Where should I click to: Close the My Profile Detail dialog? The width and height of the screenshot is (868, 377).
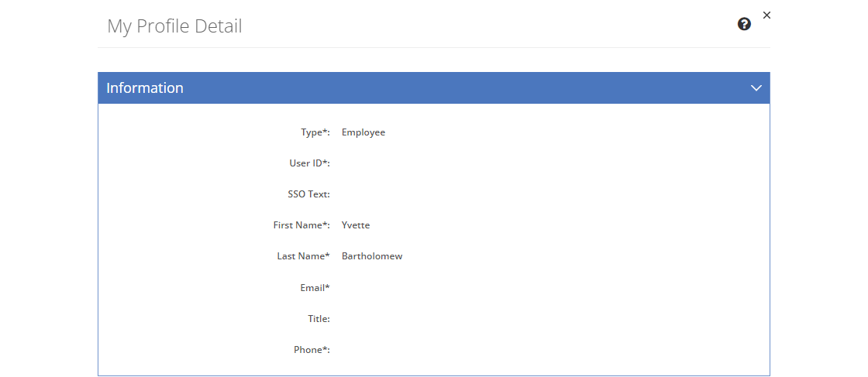point(766,15)
